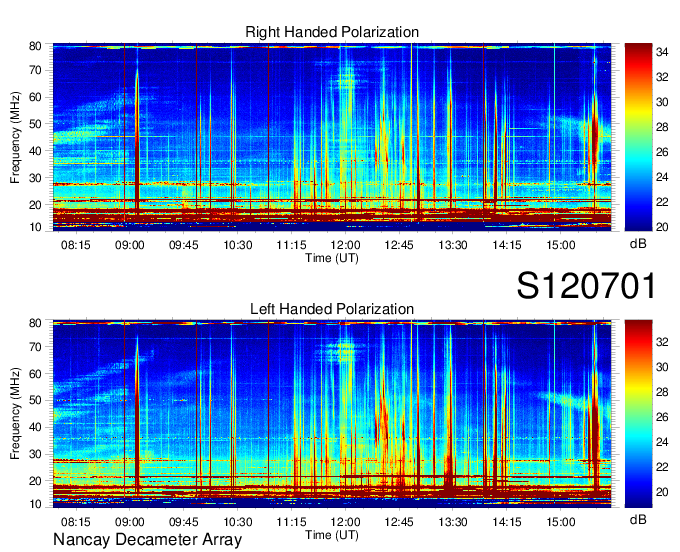The width and height of the screenshot is (680, 552).
Task: Click the Right Handed spectrogram burst near 09:00
Action: (x=137, y=141)
